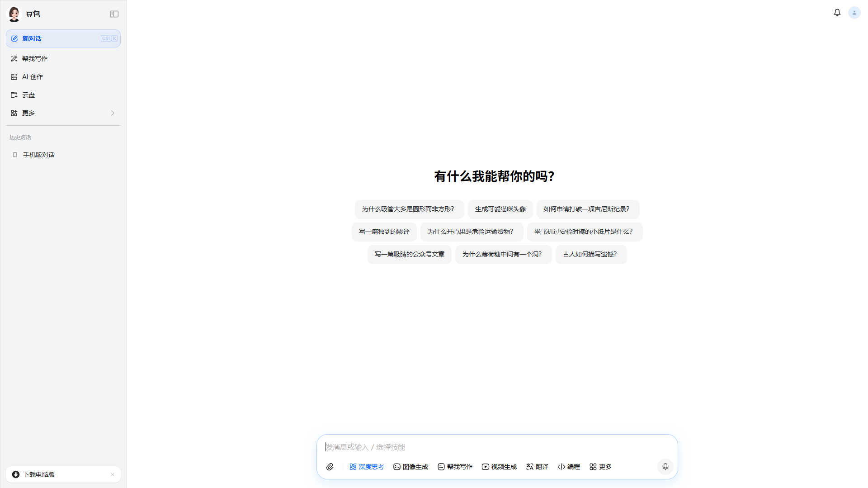Start a 新对话

33,38
